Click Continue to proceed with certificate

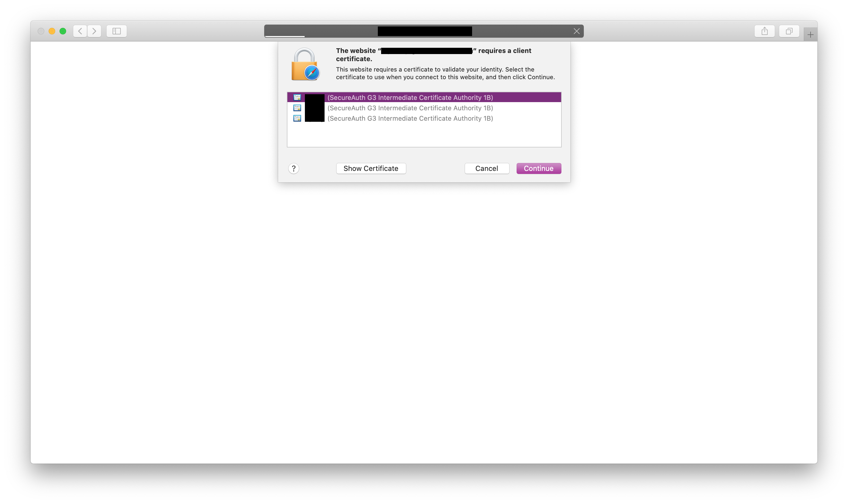(x=538, y=168)
